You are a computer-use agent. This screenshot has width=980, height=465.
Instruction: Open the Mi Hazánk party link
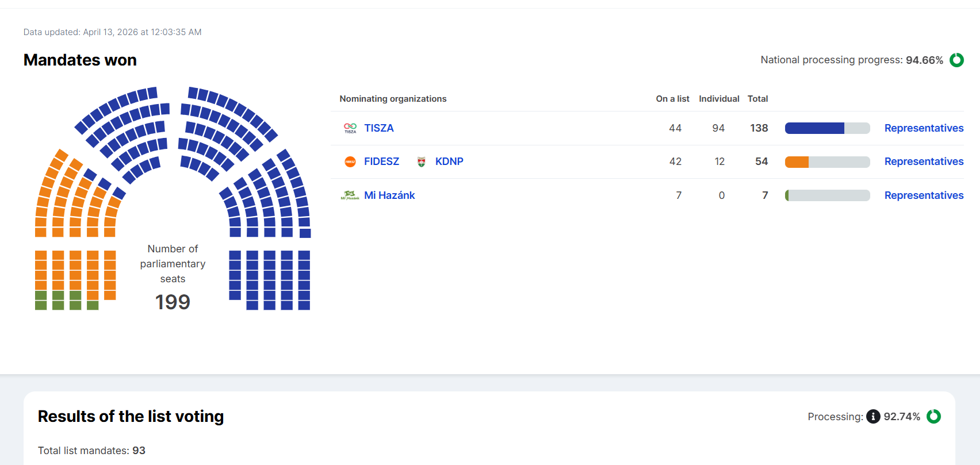click(389, 195)
